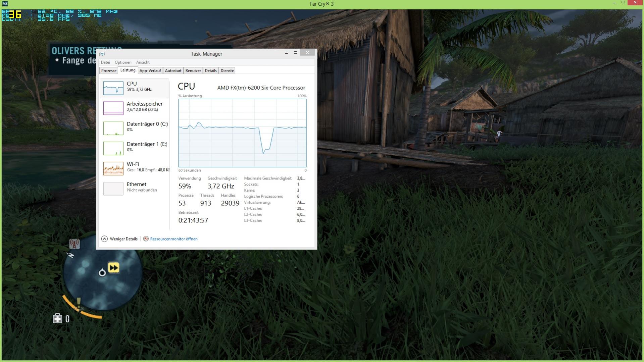Select Datenträger 0 (C:) graph thumbnail
Viewport: 644px width, 362px height.
click(113, 128)
